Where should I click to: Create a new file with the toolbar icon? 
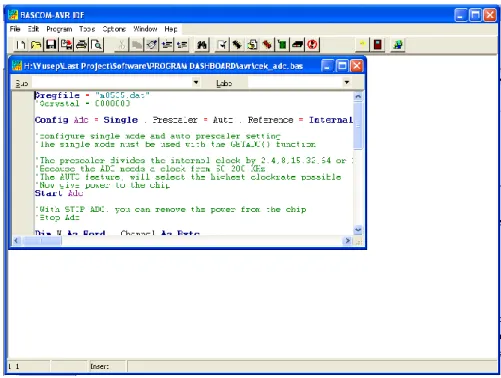tap(21, 44)
